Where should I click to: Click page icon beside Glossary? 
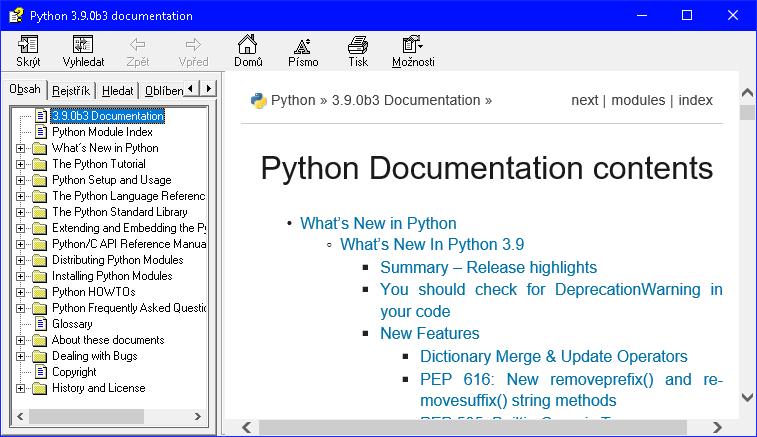pos(42,324)
